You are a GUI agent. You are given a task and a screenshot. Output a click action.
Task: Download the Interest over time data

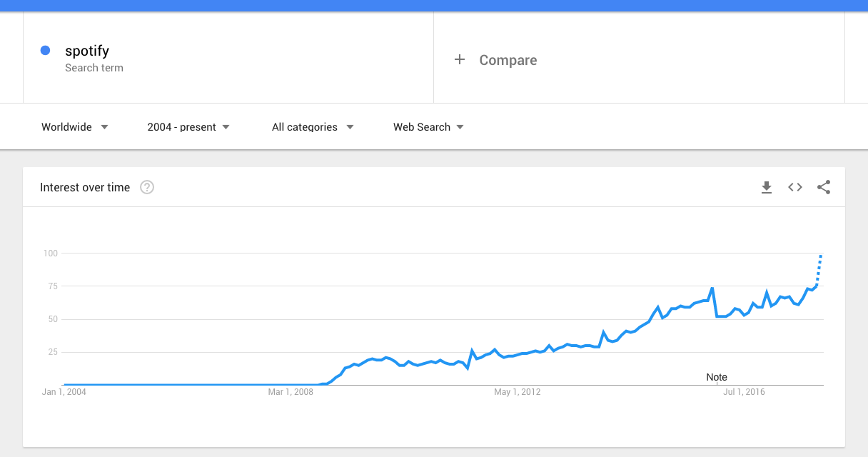767,187
